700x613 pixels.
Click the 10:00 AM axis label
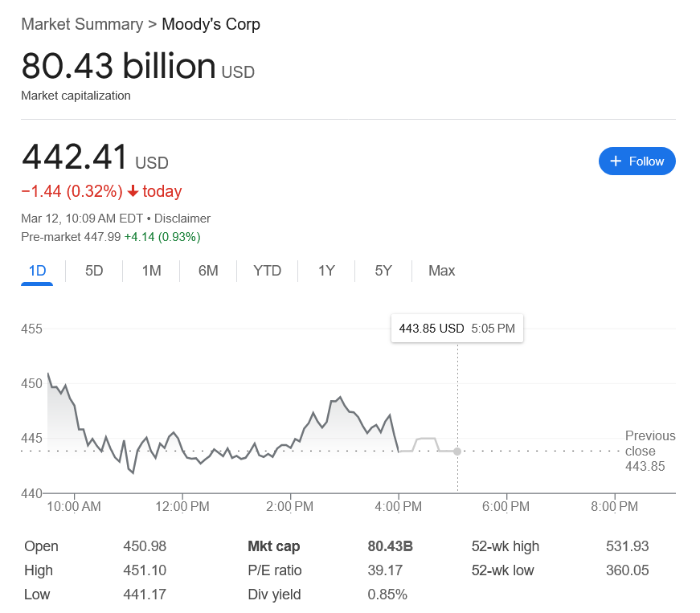74,506
